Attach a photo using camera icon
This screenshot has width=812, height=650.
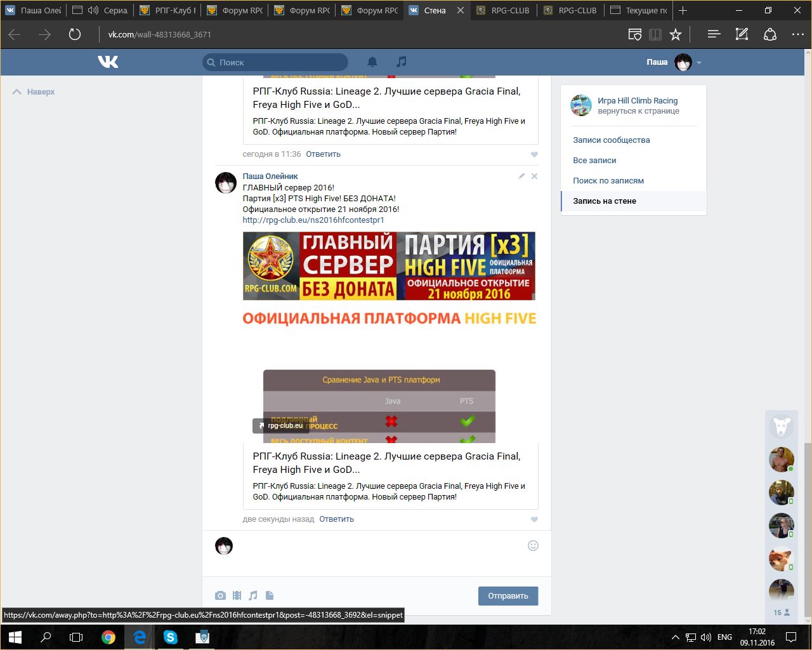click(x=220, y=595)
